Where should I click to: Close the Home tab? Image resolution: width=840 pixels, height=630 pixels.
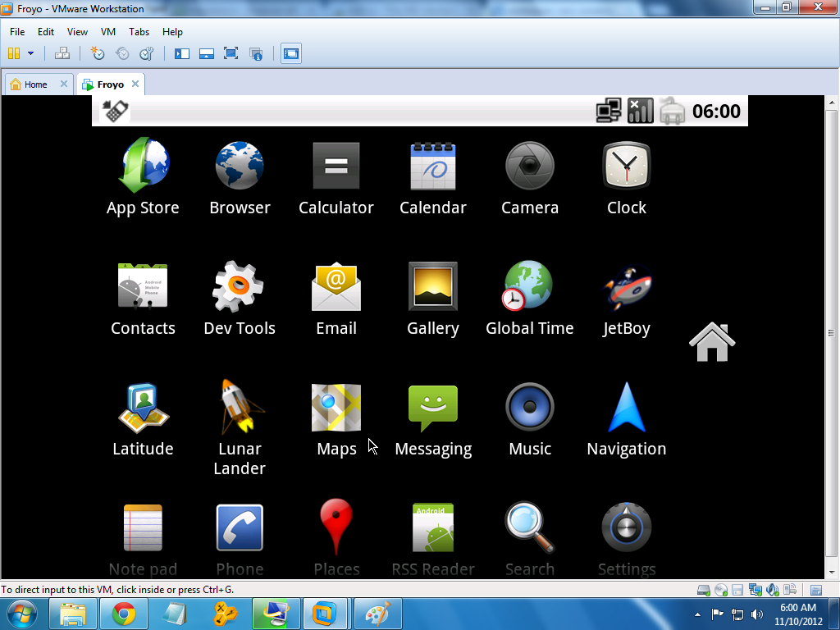[64, 84]
